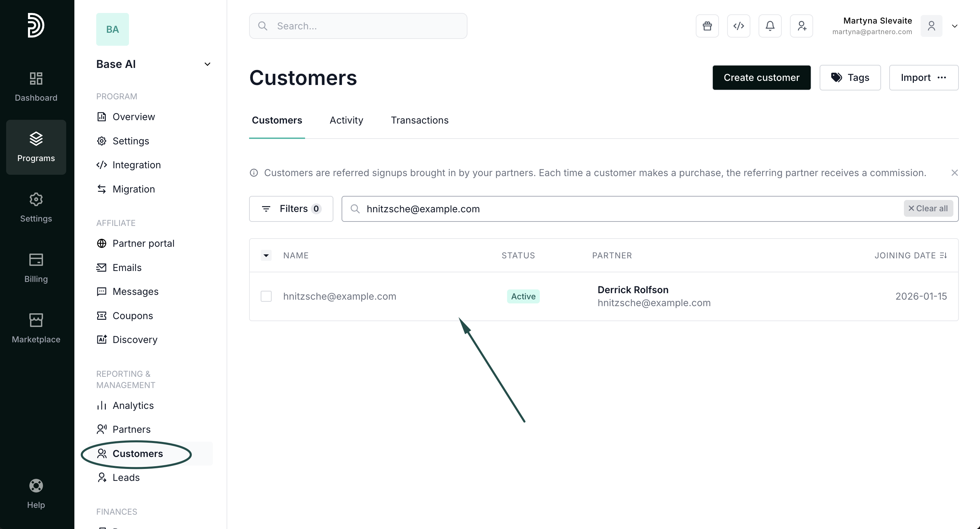980x529 pixels.
Task: Click the top global Search field
Action: click(x=358, y=26)
